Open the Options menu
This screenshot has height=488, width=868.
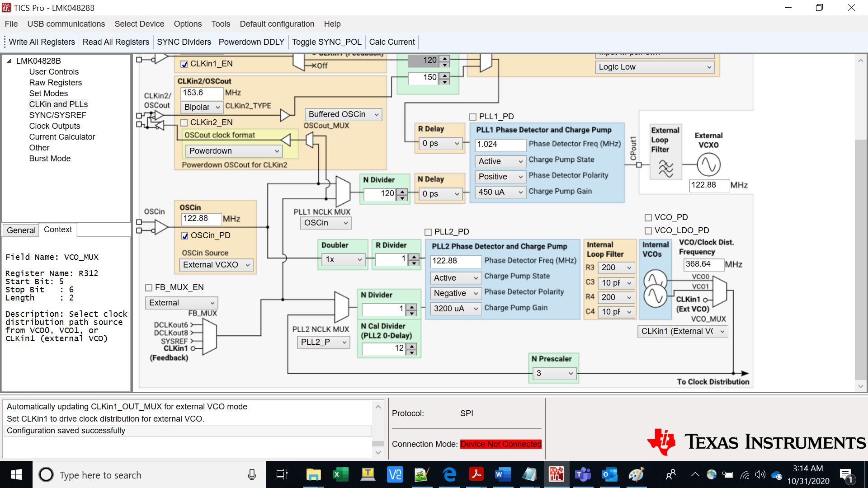(188, 24)
